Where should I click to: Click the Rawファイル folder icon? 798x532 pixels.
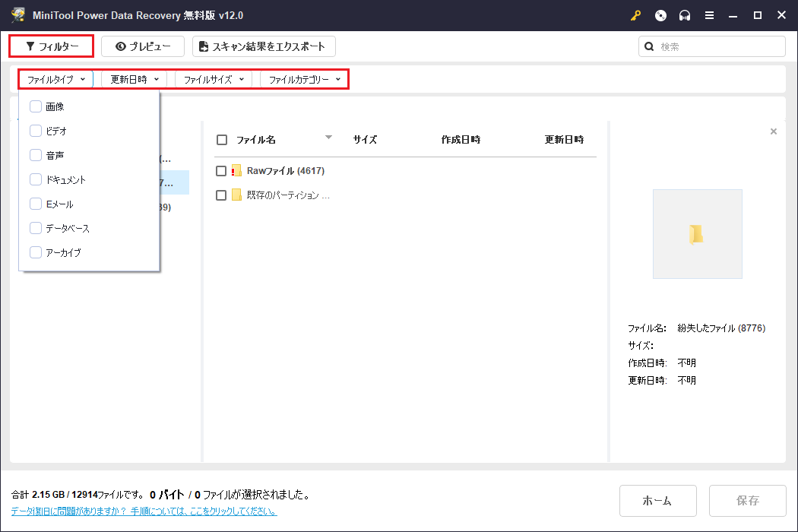[236, 171]
